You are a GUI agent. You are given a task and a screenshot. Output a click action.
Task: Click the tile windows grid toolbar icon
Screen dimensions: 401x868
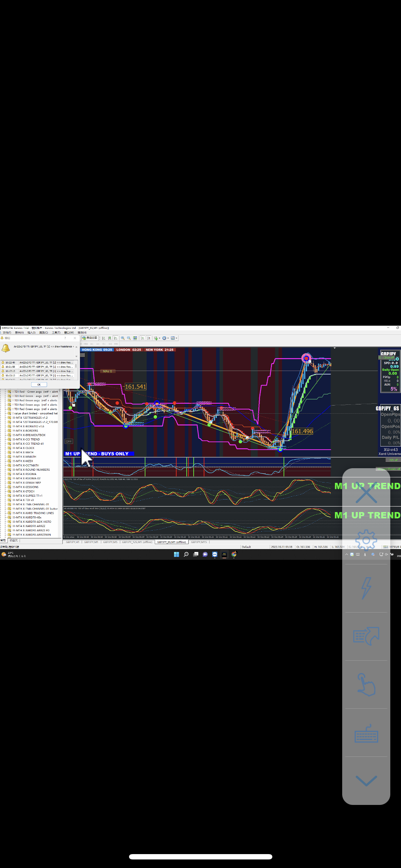tap(135, 338)
